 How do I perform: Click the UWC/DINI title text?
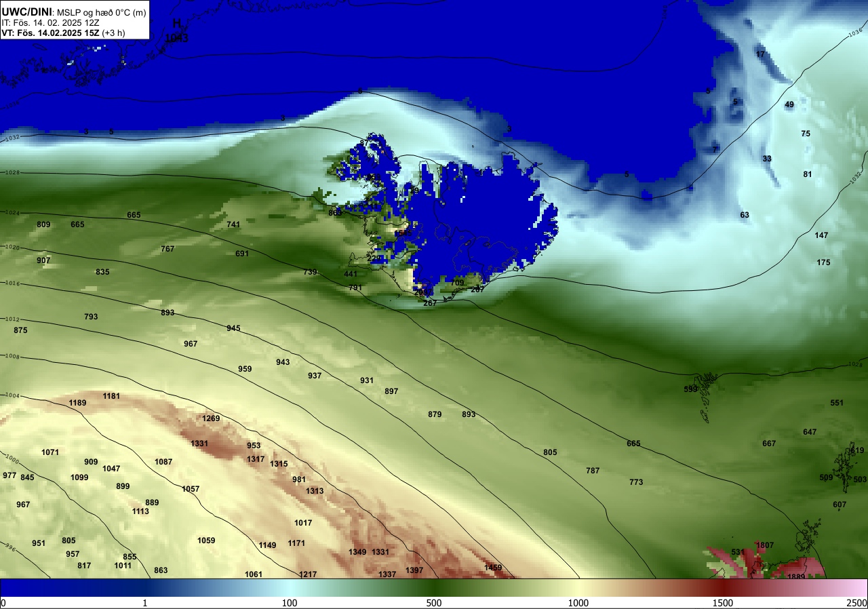pos(27,12)
